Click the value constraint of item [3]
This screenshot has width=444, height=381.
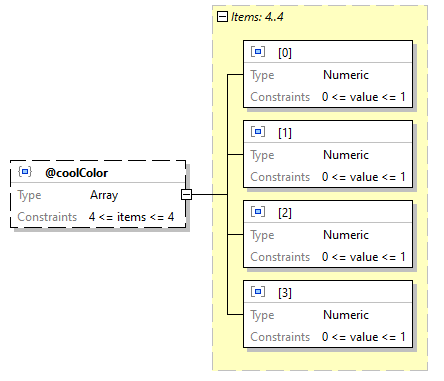coord(364,337)
